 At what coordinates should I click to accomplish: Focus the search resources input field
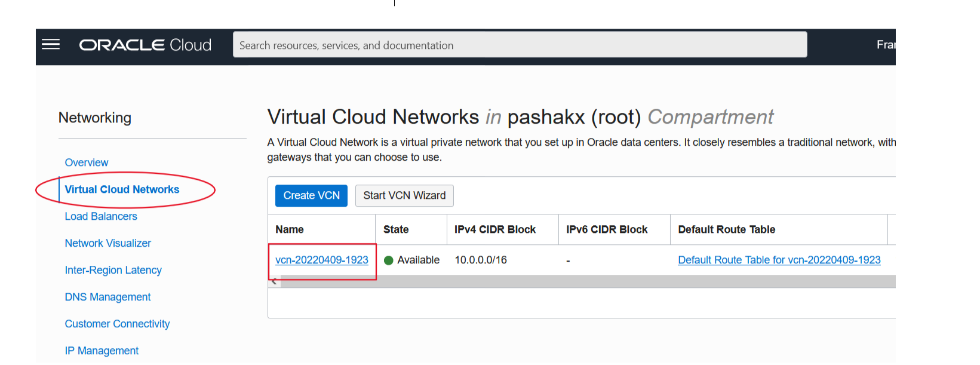tap(520, 45)
